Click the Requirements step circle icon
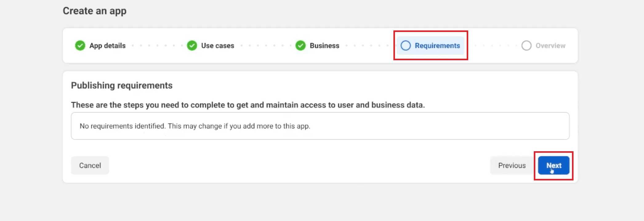The image size is (644, 221). pos(405,45)
